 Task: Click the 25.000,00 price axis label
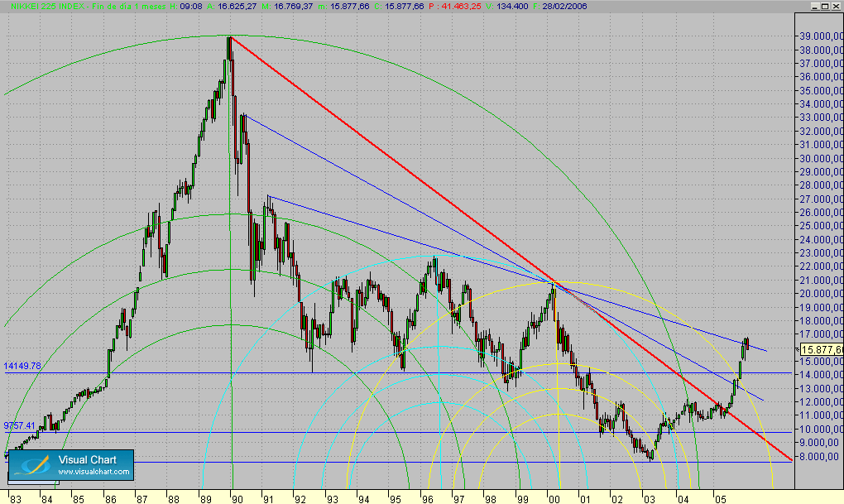(x=822, y=226)
